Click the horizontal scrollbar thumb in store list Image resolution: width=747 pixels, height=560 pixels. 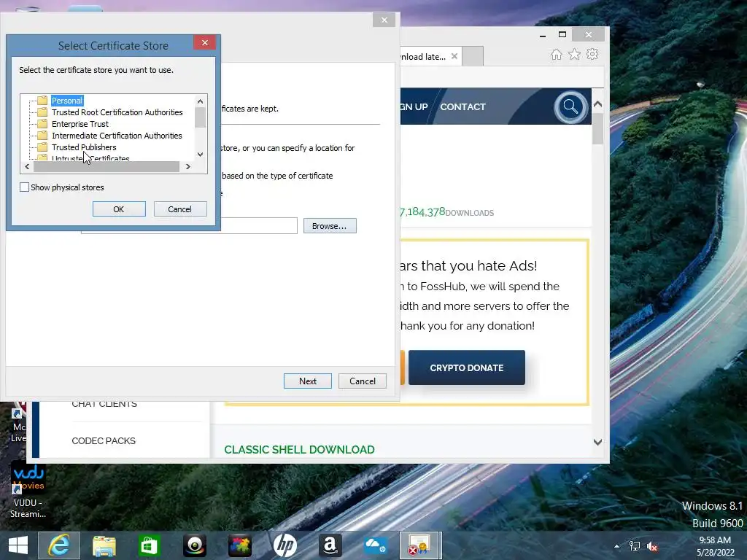[x=107, y=167]
